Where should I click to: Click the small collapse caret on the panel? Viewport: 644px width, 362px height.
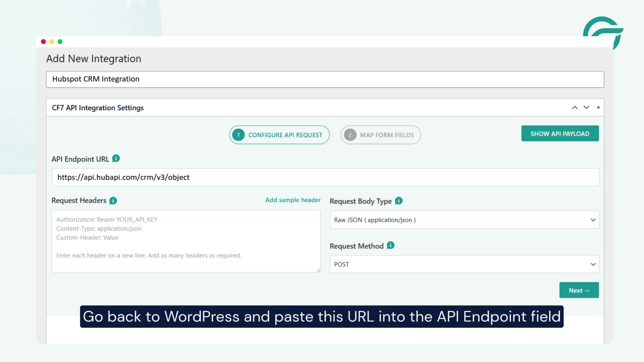pos(598,107)
